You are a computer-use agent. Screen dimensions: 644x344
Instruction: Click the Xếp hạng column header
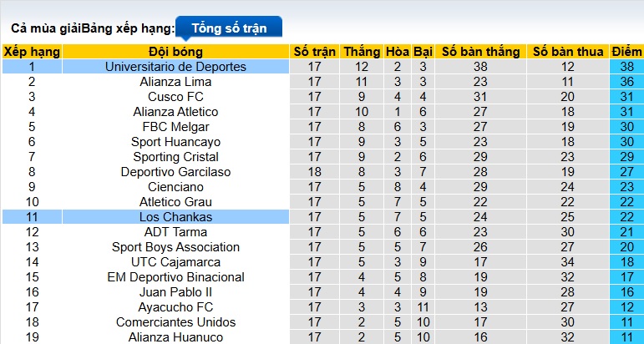(32, 52)
